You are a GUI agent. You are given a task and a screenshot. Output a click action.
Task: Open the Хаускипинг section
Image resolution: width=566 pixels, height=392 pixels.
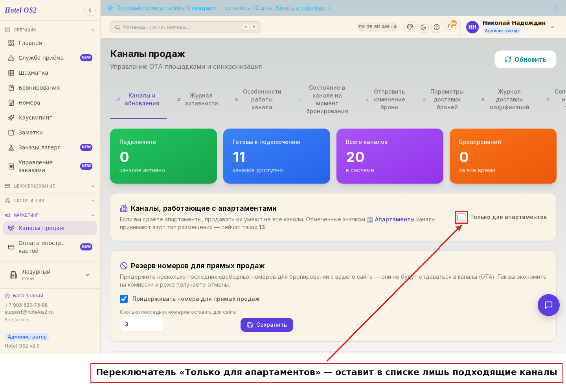(50, 118)
